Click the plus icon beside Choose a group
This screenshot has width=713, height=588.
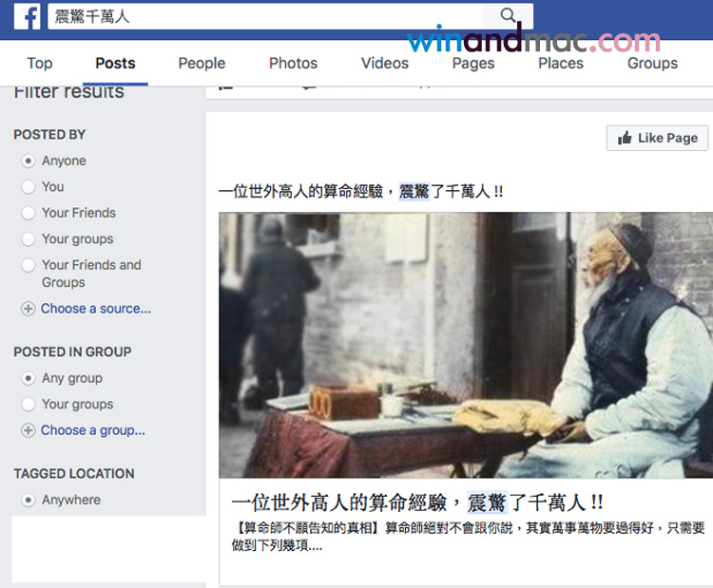pyautogui.click(x=29, y=430)
